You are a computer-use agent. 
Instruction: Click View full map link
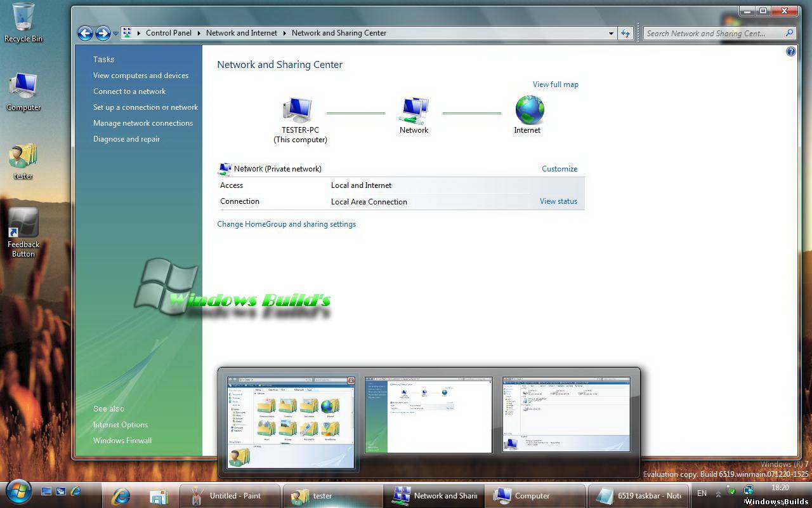[x=556, y=84]
